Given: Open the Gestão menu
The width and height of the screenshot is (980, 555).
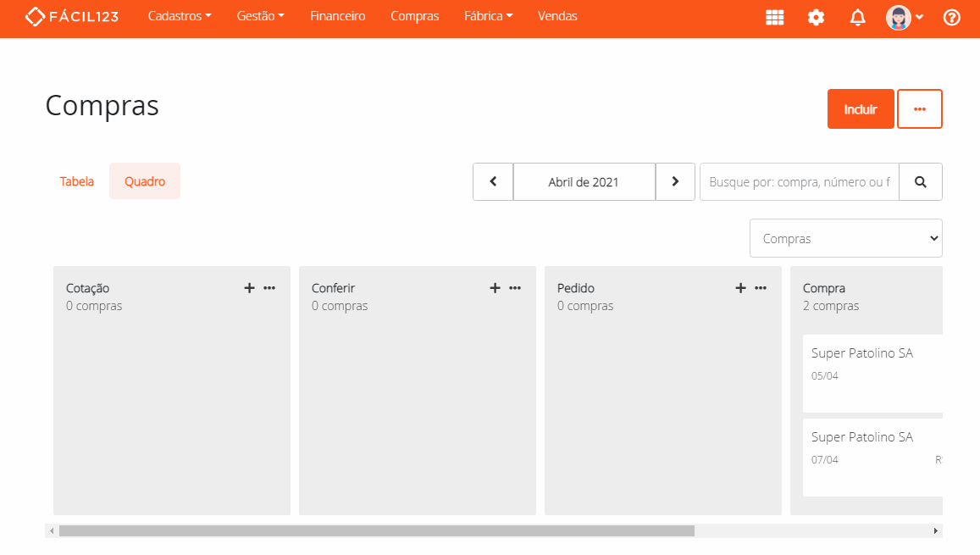Looking at the screenshot, I should (260, 15).
